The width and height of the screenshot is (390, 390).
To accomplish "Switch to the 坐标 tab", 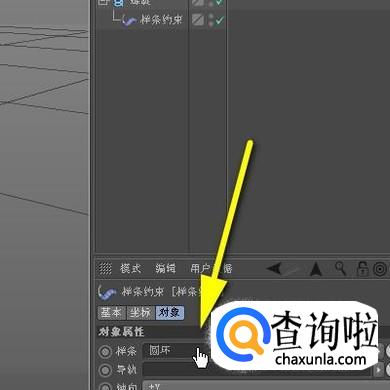I will coord(140,313).
